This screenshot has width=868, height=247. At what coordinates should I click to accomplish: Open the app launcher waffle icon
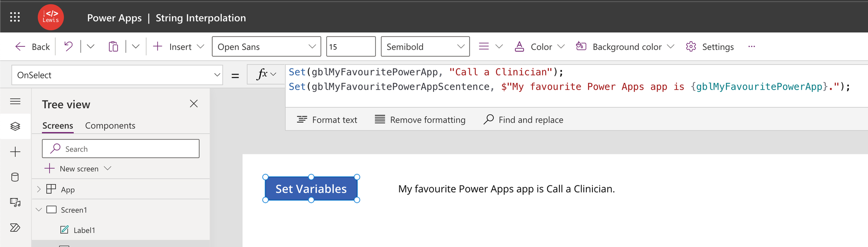15,17
